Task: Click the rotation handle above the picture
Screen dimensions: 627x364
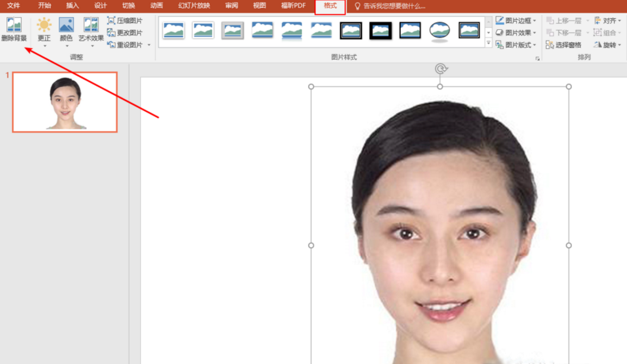Action: [x=440, y=69]
